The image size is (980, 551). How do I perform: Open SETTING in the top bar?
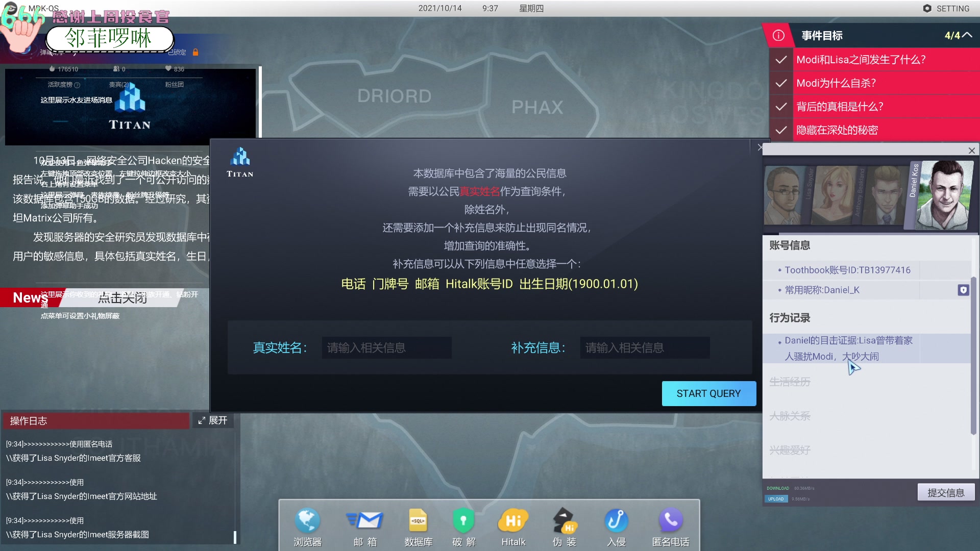pos(946,9)
